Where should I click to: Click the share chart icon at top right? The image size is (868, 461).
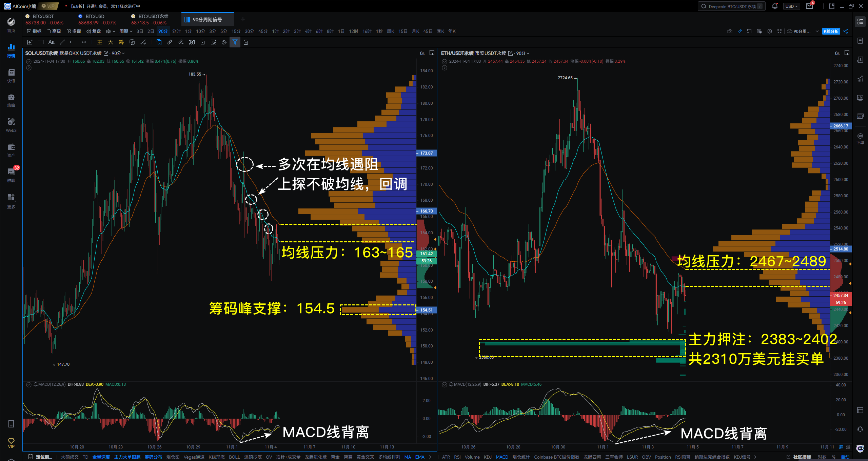point(846,31)
